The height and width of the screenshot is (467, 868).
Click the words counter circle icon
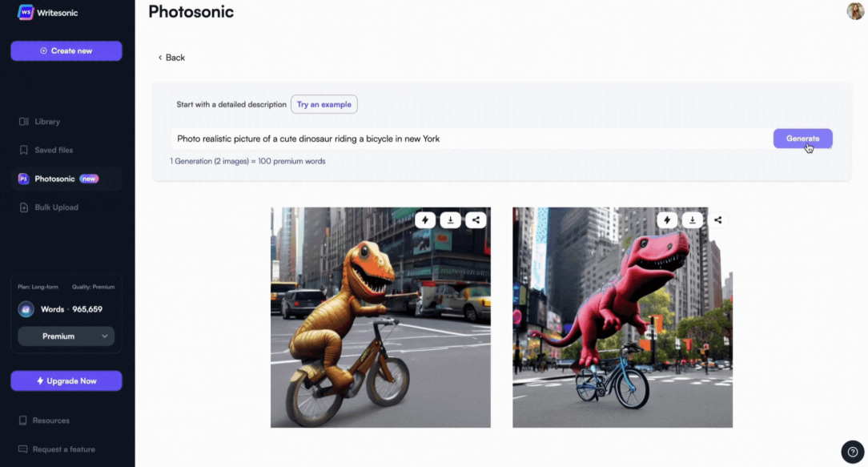click(x=26, y=309)
